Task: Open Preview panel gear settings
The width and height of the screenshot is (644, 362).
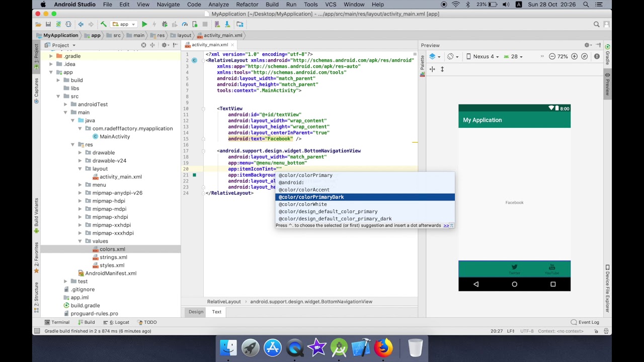Action: click(x=588, y=45)
